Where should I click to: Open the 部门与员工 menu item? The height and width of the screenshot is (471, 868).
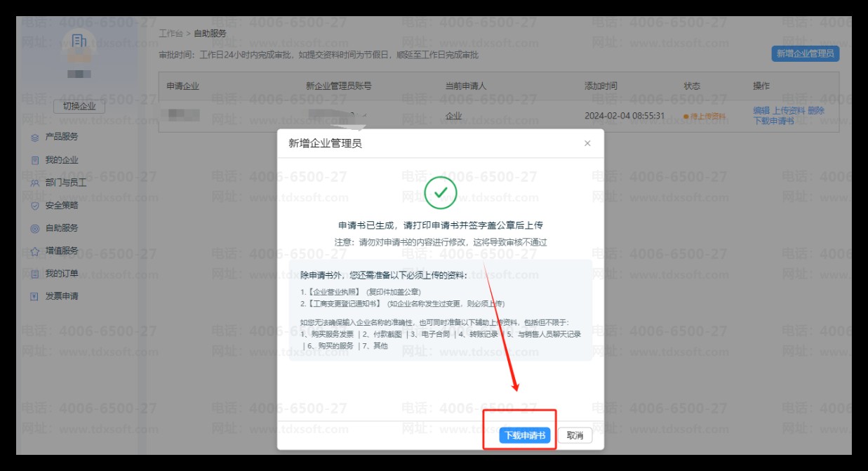(66, 183)
